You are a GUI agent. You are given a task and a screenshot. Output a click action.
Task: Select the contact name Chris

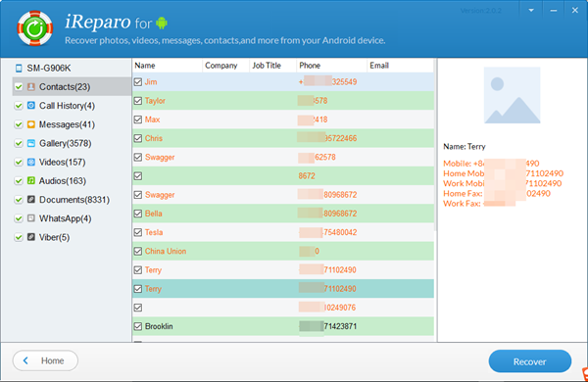154,138
